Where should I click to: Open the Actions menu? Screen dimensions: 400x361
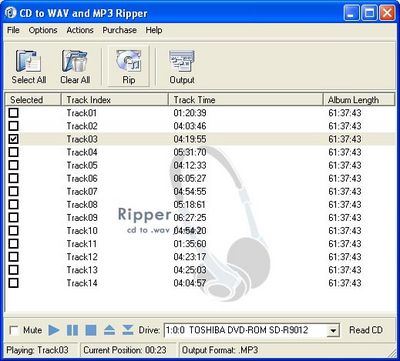pos(80,30)
